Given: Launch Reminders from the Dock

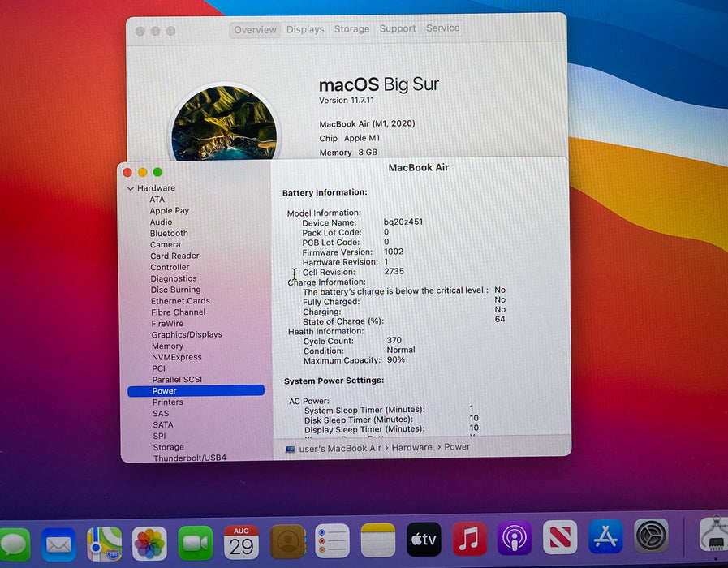Looking at the screenshot, I should point(332,540).
